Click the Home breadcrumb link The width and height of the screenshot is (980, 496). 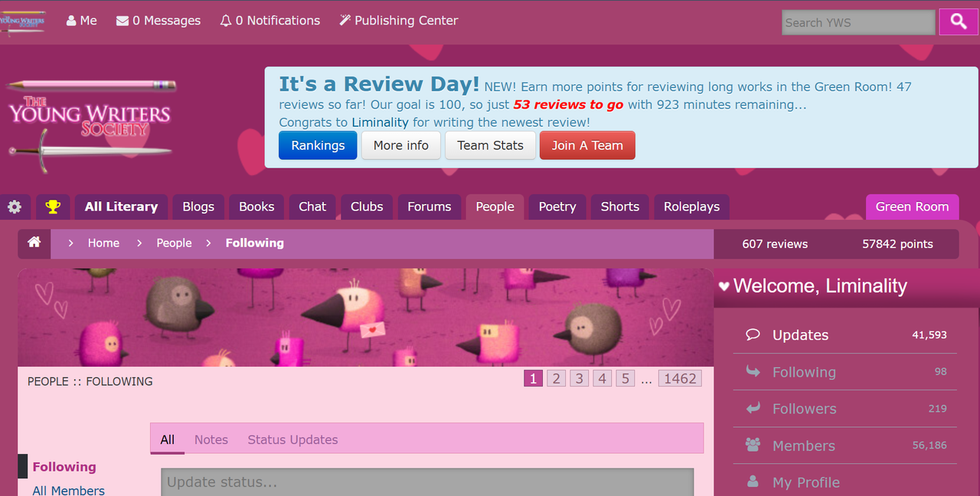click(x=103, y=243)
